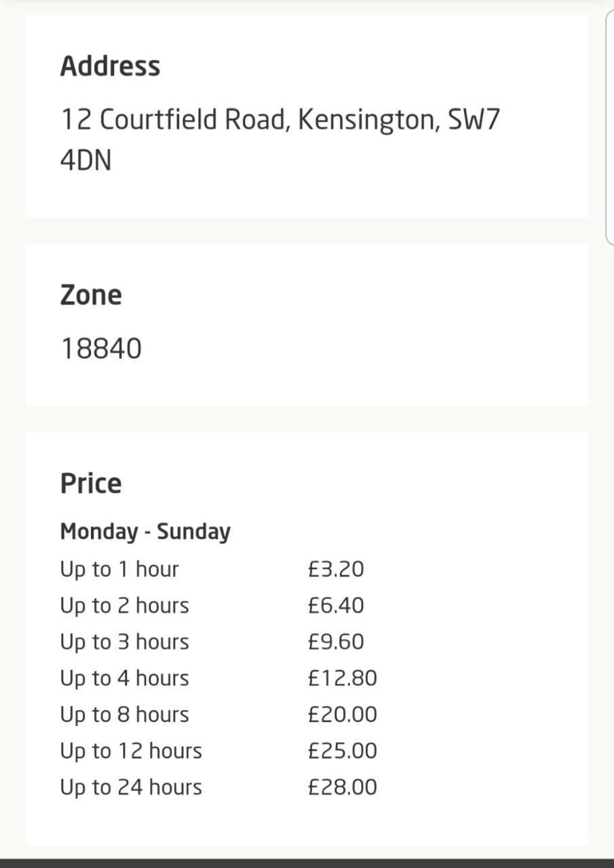Click the £3.20 price

coord(336,569)
